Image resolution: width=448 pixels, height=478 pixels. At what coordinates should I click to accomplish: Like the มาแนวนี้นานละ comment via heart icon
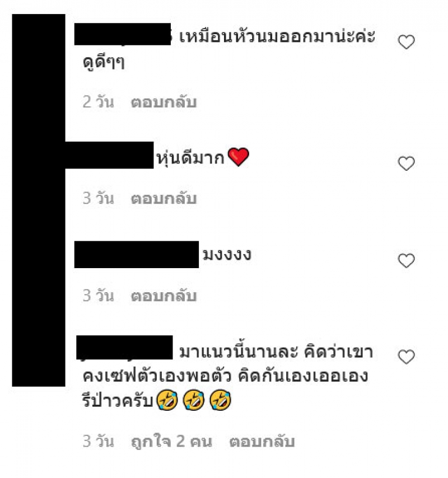pyautogui.click(x=406, y=357)
